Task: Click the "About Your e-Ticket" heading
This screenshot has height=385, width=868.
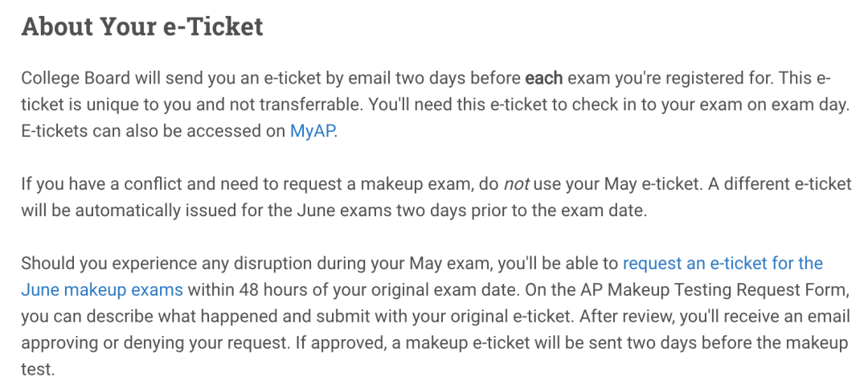Action: tap(142, 27)
